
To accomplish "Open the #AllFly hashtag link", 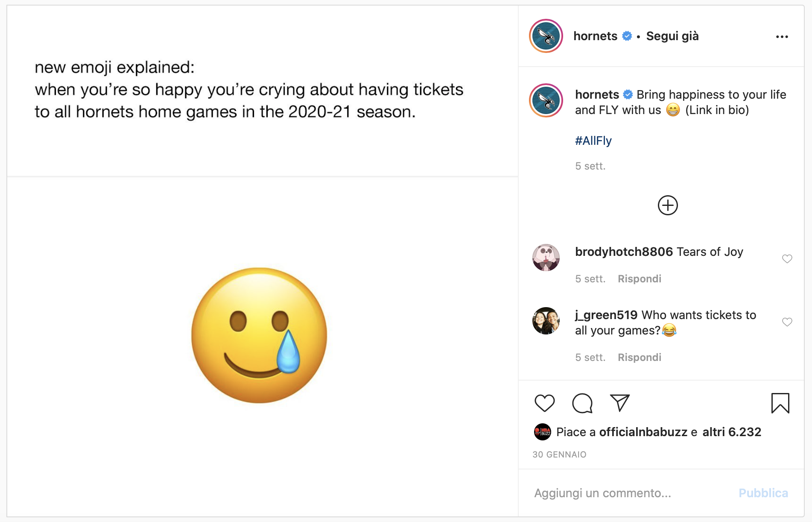I will coord(593,141).
